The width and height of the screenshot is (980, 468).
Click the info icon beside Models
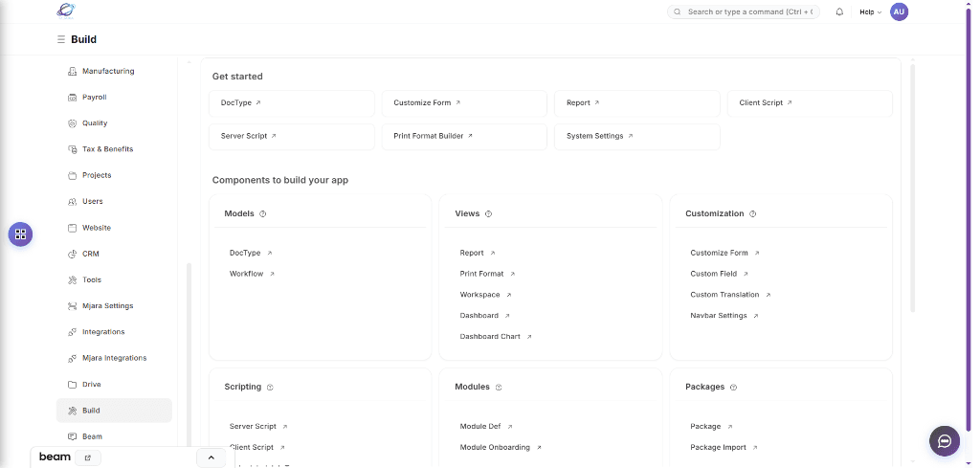(x=263, y=214)
